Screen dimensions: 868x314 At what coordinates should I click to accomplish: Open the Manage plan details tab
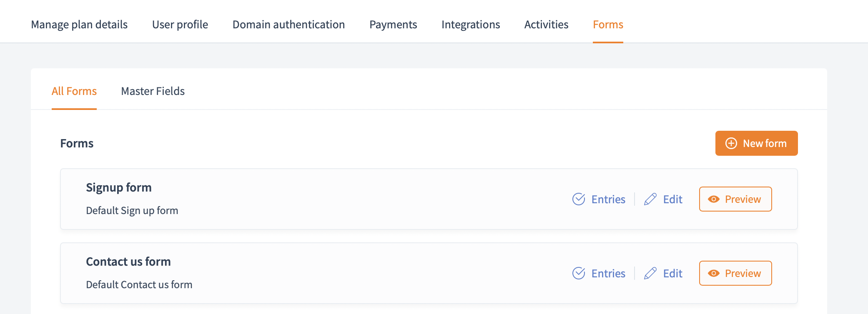pos(79,25)
